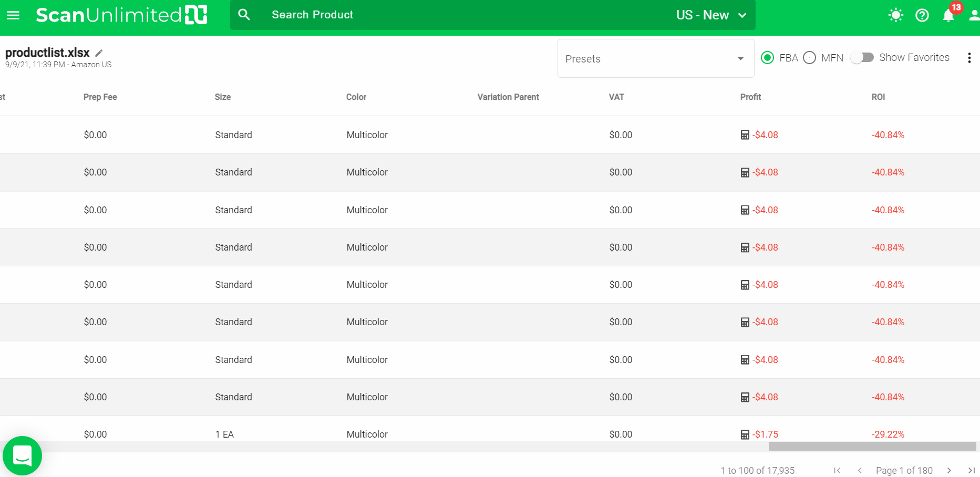
Task: Open the US - New marketplace dropdown
Action: click(711, 15)
